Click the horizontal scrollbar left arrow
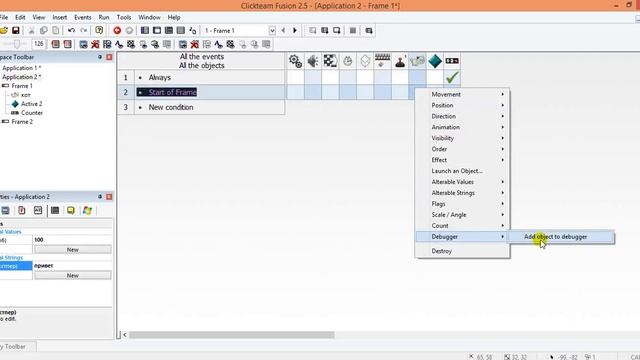Viewport: 640px width, 360px height. [x=125, y=335]
